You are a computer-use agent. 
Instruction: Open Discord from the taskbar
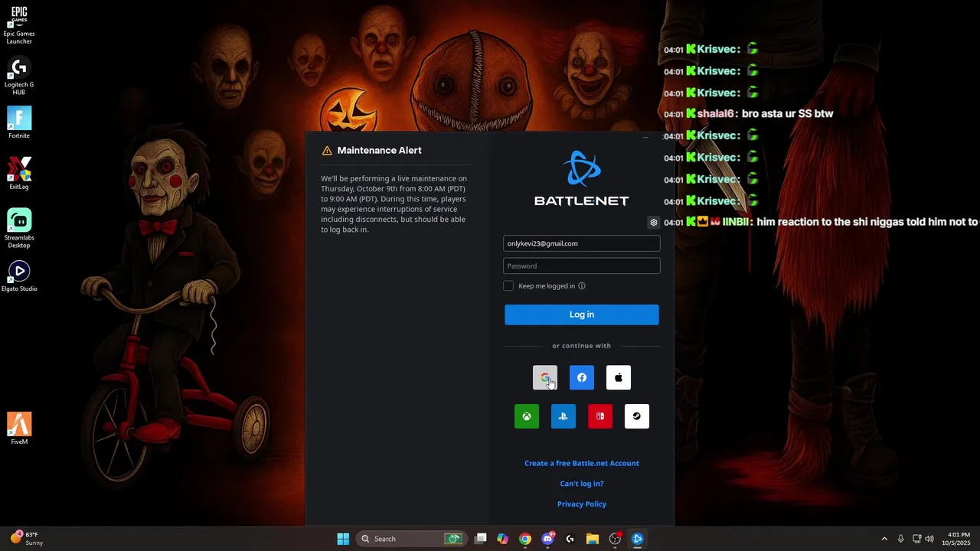[547, 539]
